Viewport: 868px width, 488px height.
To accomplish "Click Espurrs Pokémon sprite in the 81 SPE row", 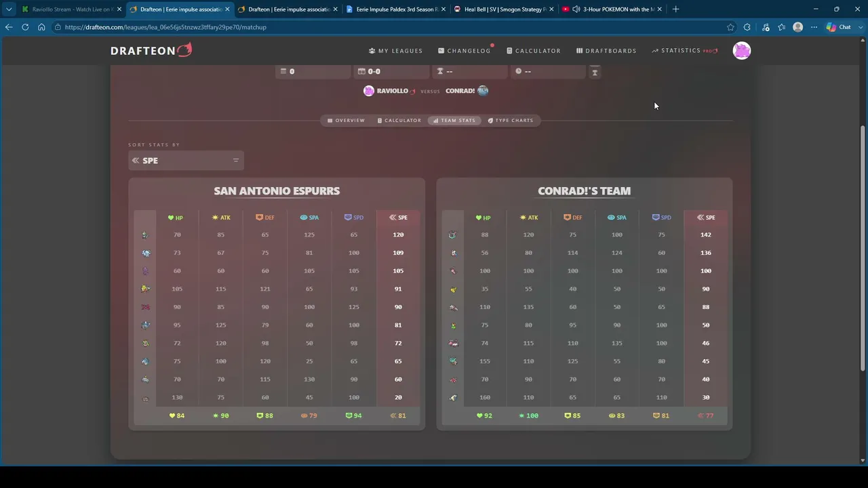I will [145, 325].
